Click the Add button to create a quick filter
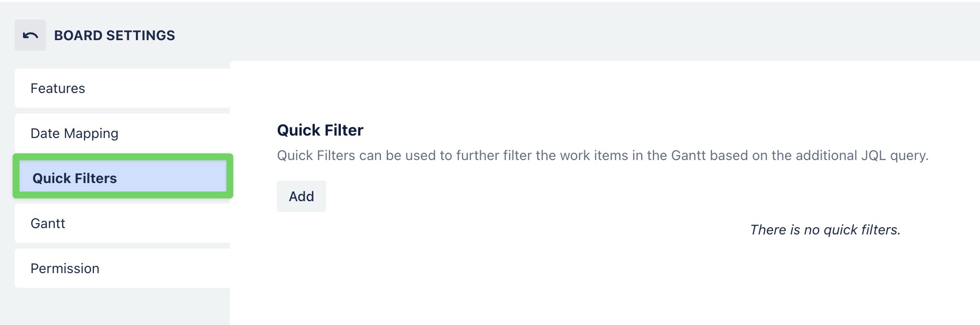Image resolution: width=980 pixels, height=325 pixels. coord(301,196)
